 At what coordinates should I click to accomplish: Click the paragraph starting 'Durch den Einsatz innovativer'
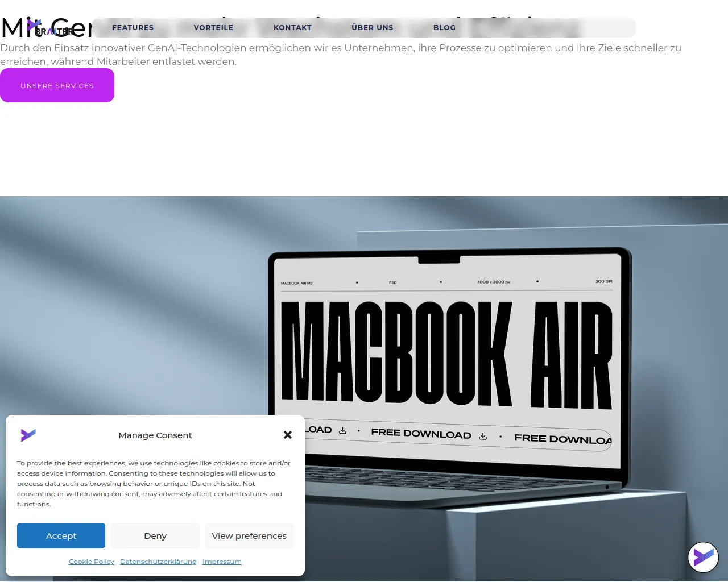click(341, 55)
